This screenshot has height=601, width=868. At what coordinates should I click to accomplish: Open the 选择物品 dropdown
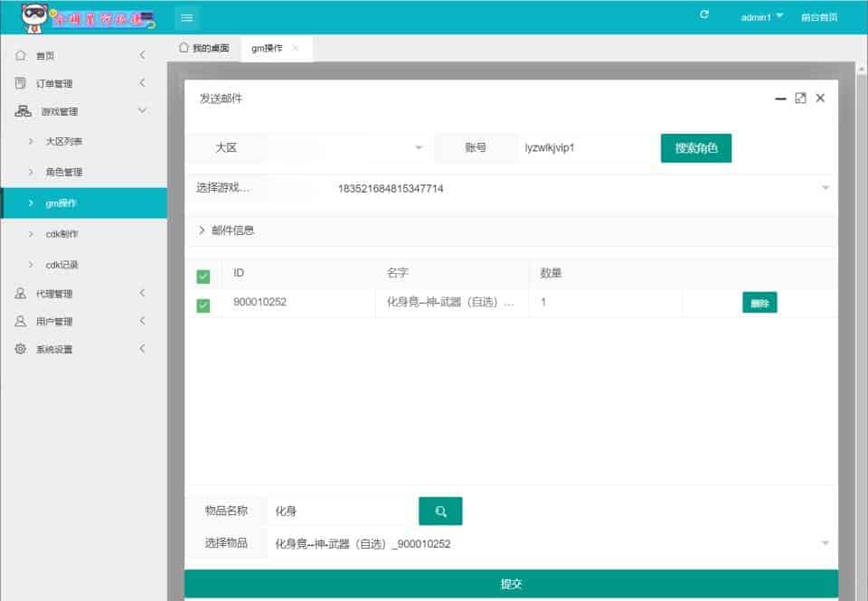552,543
